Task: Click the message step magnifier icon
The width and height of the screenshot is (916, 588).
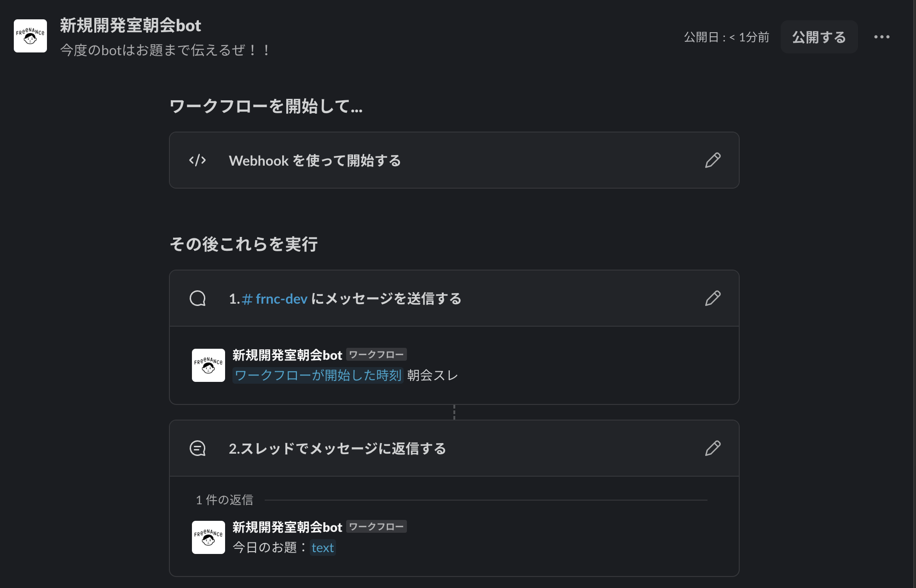Action: click(x=197, y=298)
